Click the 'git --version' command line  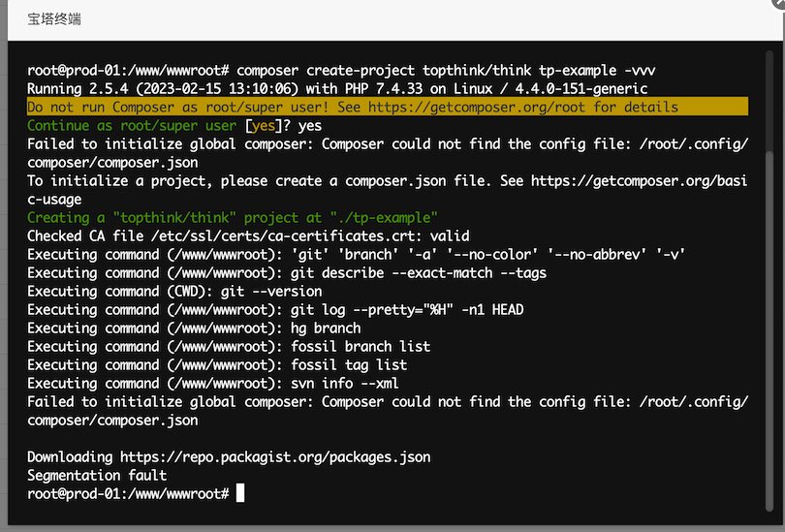point(174,292)
